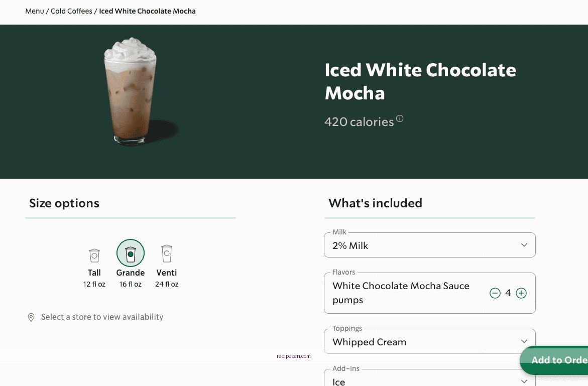The image size is (588, 386).
Task: Click the calorie info icon
Action: click(x=399, y=117)
